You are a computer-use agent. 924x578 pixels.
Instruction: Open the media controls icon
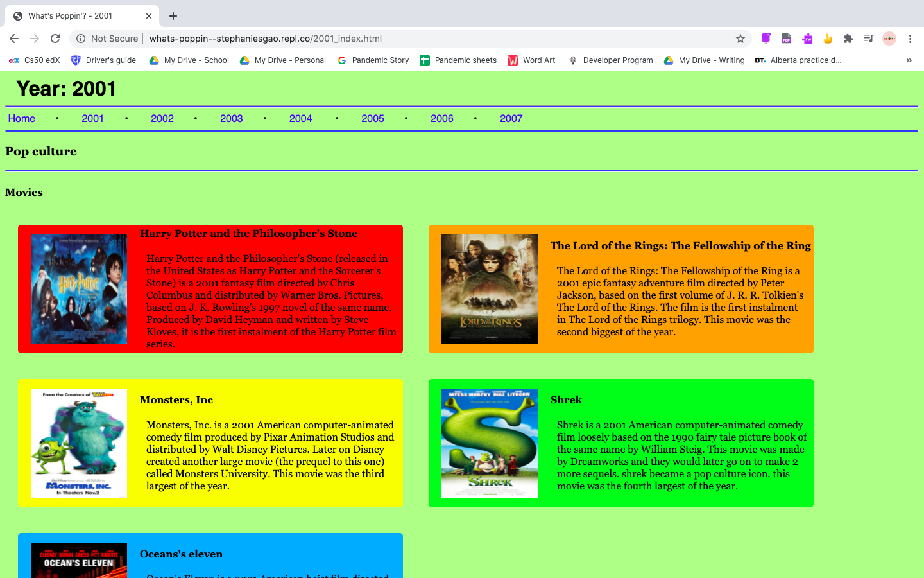click(868, 39)
